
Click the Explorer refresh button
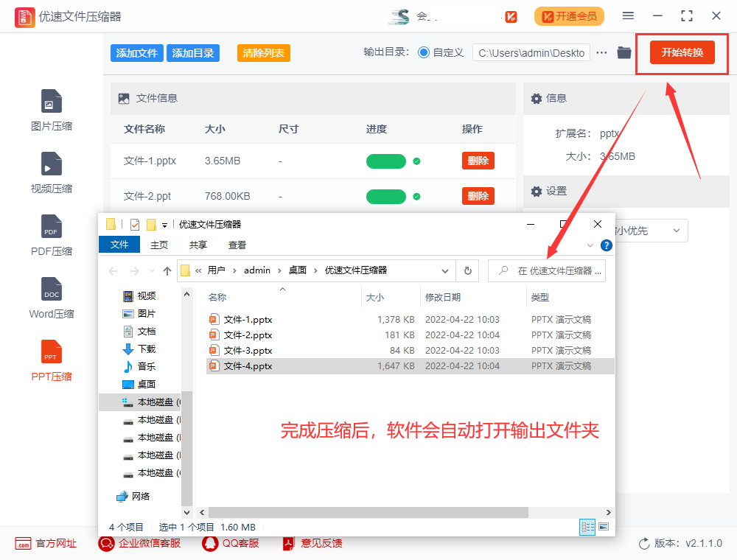(468, 270)
